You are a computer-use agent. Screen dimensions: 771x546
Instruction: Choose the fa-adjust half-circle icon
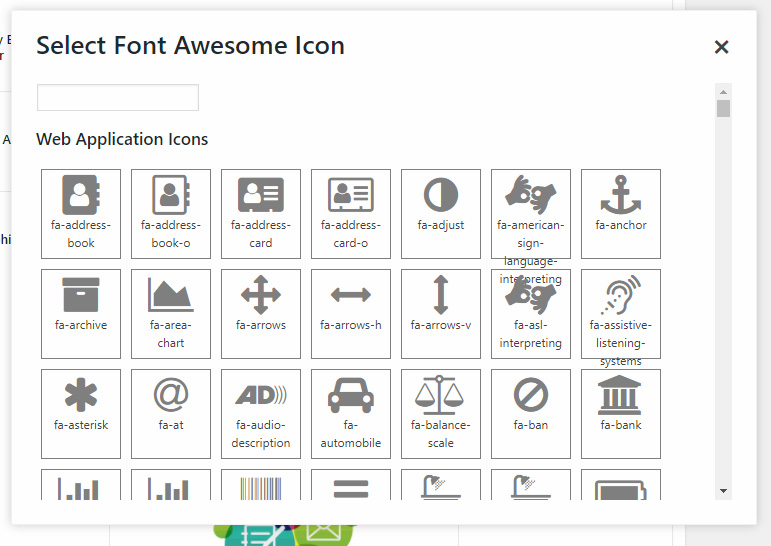[x=441, y=214]
